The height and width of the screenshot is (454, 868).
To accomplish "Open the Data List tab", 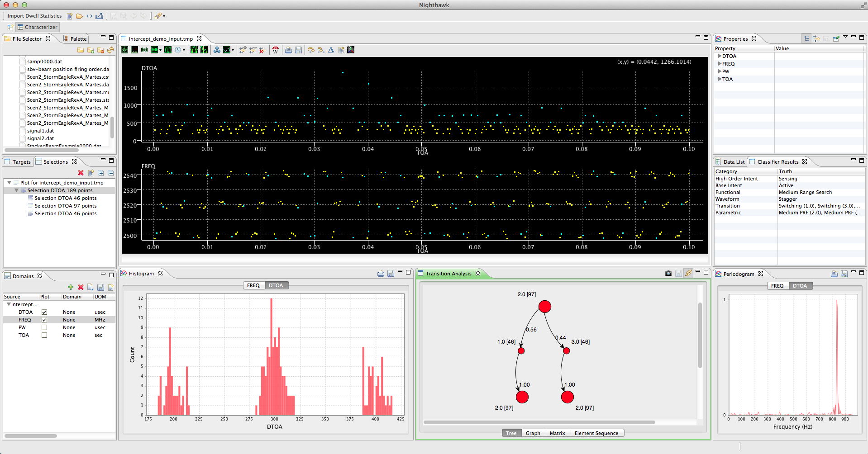I will (x=733, y=162).
